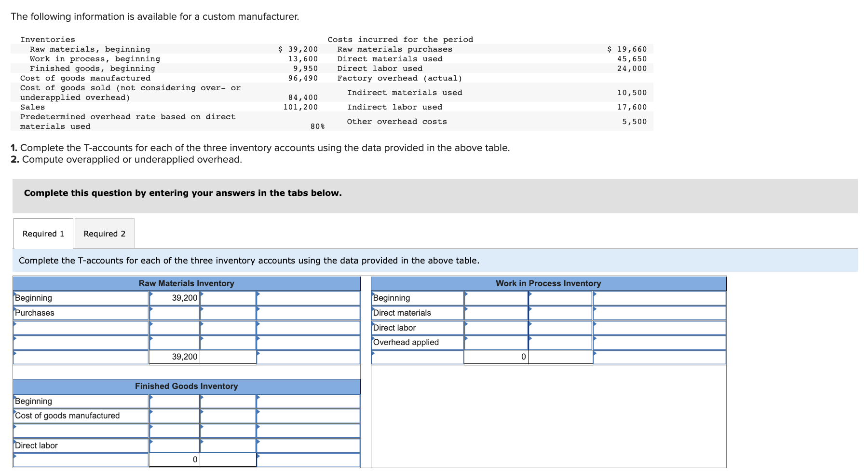Image resolution: width=868 pixels, height=472 pixels.
Task: Click the Raw Materials Purchases debit amount cell
Action: point(175,313)
